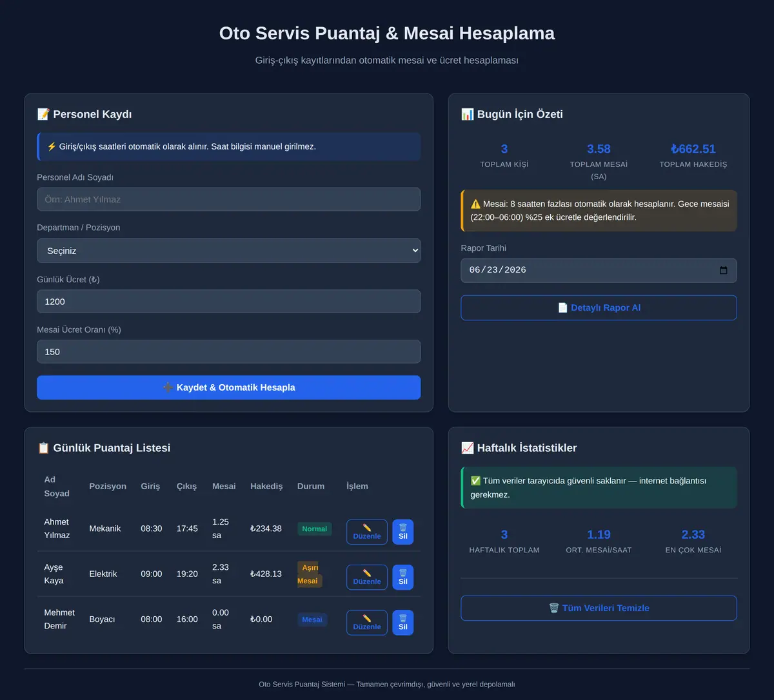Open the Departman / Pozisyon dropdown

point(229,251)
